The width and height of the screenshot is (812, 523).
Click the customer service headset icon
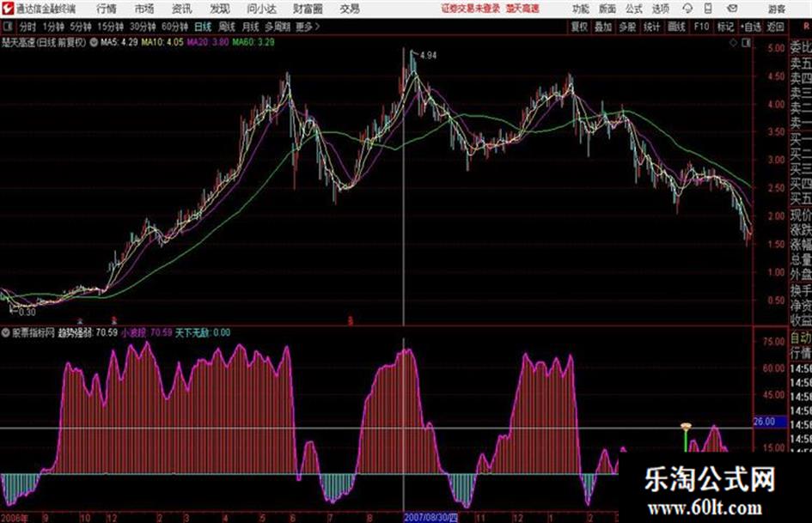click(687, 9)
